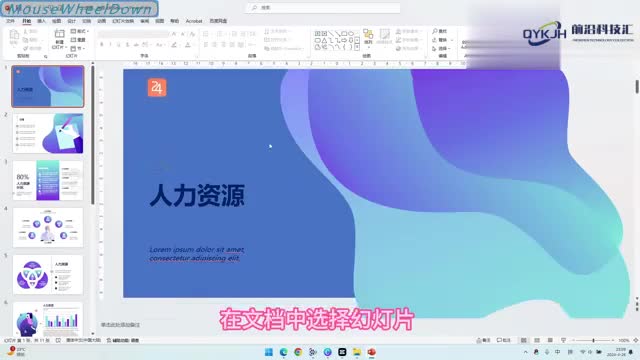This screenshot has height=360, width=640.
Task: Toggle Align Left paragraph alignment
Action: point(206,45)
